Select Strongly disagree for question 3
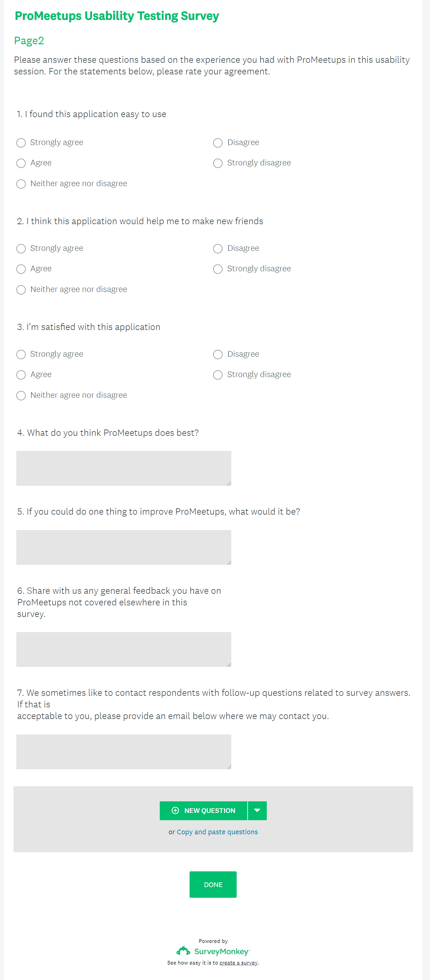 [x=218, y=375]
